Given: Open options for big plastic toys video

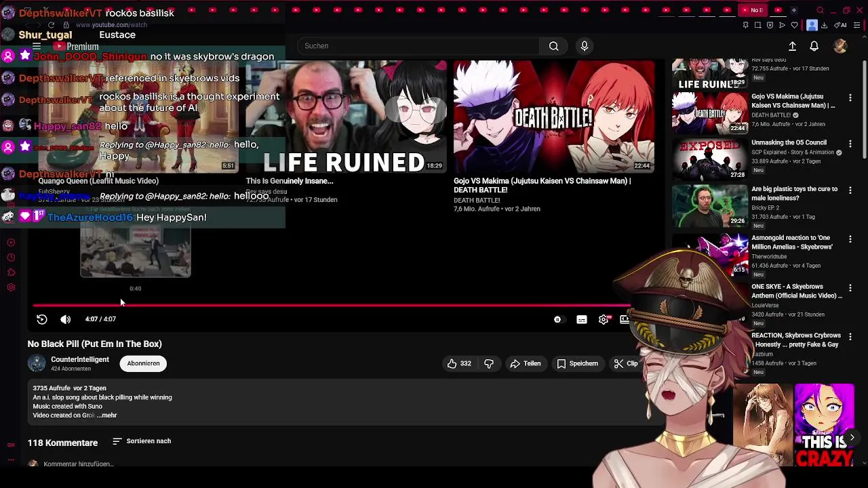Looking at the screenshot, I should pos(850,190).
